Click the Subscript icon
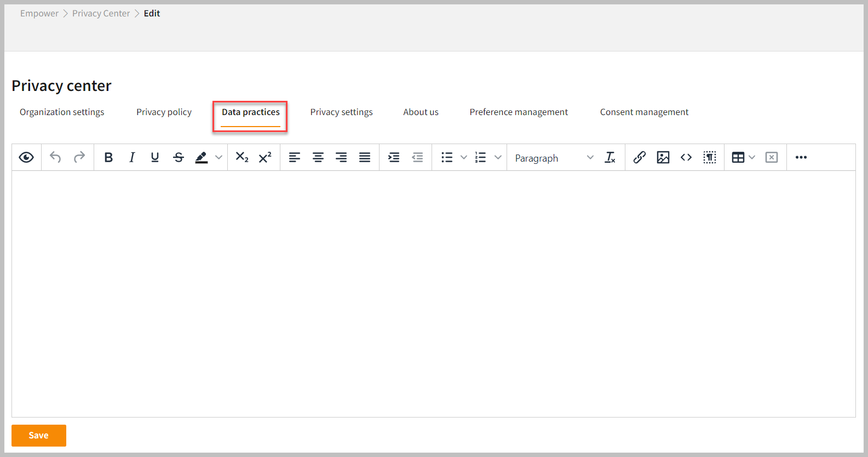 pyautogui.click(x=242, y=158)
